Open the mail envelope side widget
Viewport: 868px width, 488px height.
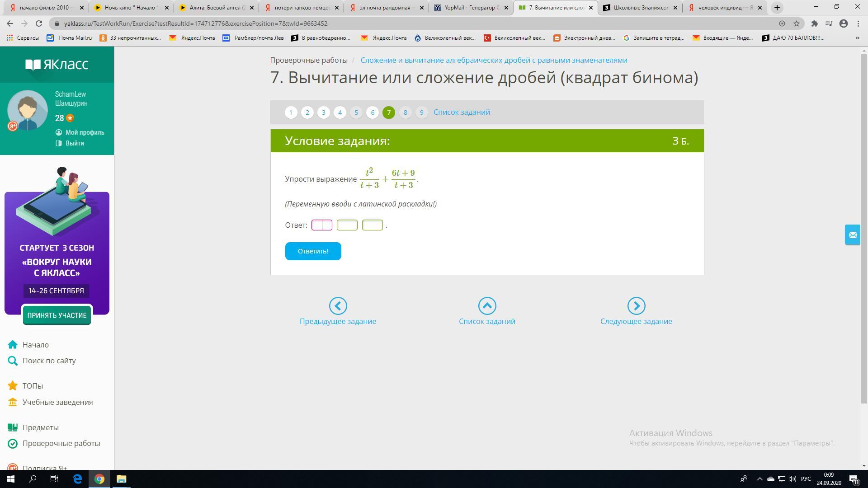[x=852, y=235]
